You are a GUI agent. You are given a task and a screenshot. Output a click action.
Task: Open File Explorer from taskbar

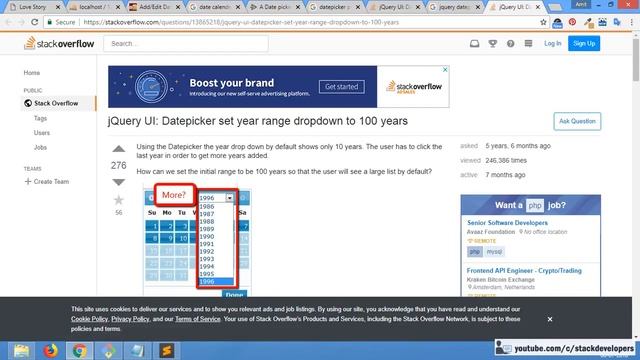21,351
